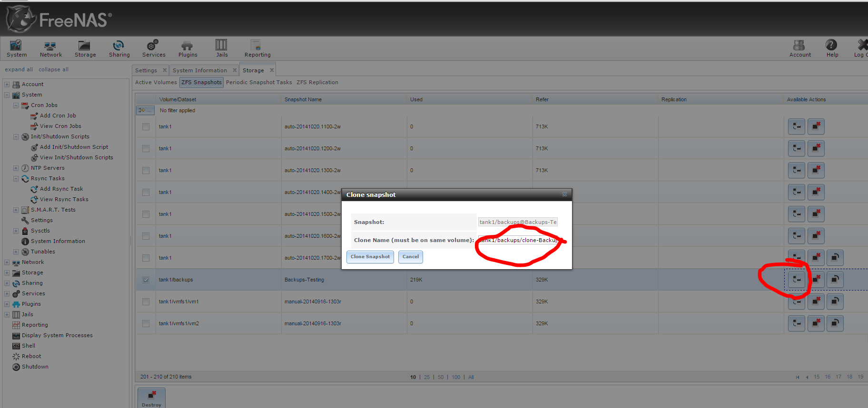The height and width of the screenshot is (408, 868).
Task: Destroy the Backups-Testing snapshot
Action: click(x=816, y=280)
